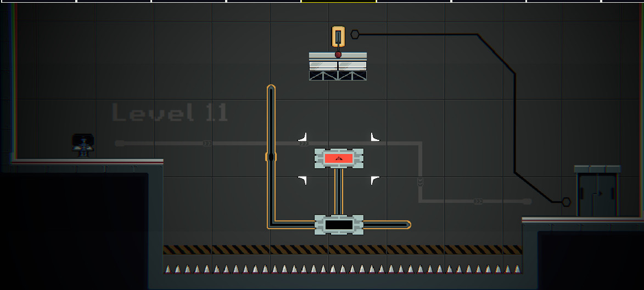Click the faded down-chevron on the gray path
Screen dimensions: 644x290
421,182
